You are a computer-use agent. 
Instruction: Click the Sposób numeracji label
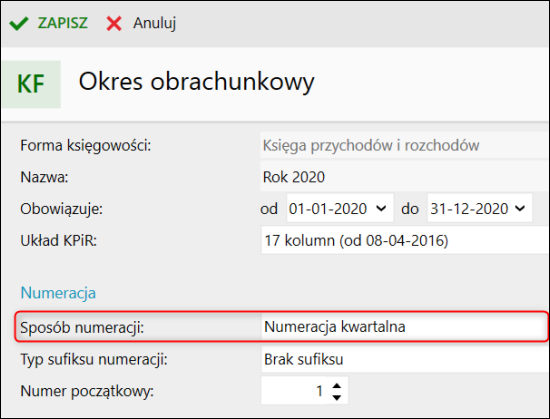(x=82, y=328)
